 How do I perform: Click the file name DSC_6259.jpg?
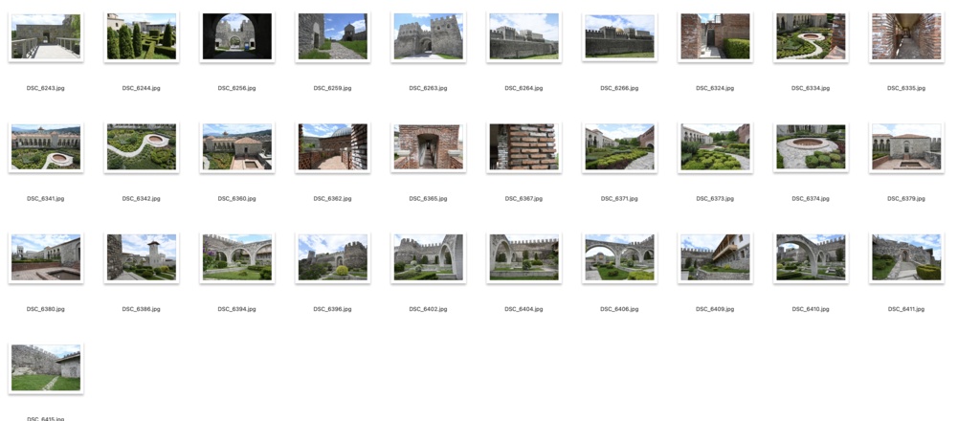tap(332, 88)
